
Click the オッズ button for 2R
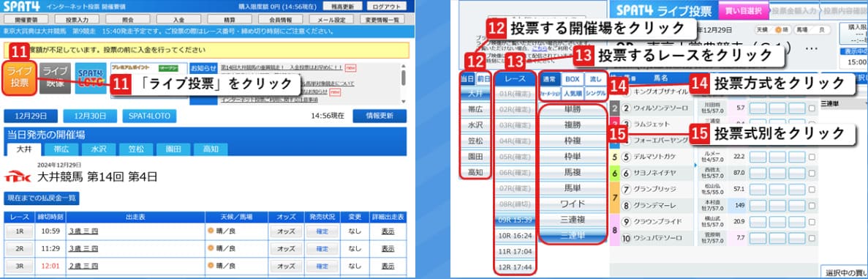pos(286,248)
